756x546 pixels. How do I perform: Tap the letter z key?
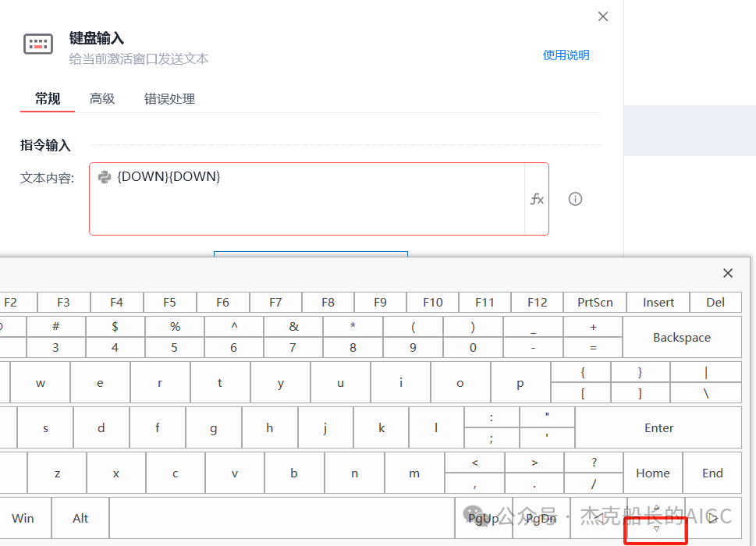57,473
